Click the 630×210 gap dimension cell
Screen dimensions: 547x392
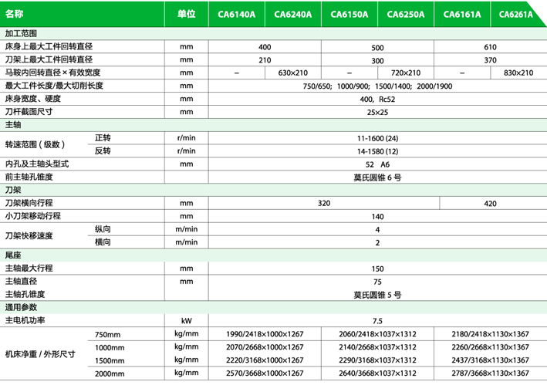pyautogui.click(x=292, y=73)
